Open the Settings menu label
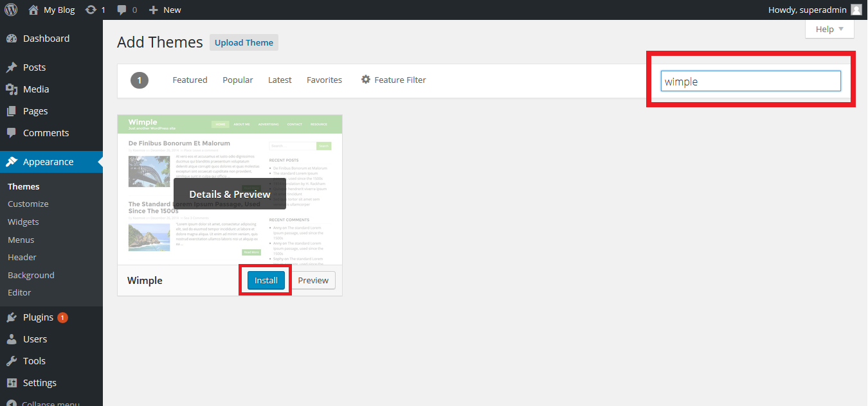868x406 pixels. tap(40, 383)
